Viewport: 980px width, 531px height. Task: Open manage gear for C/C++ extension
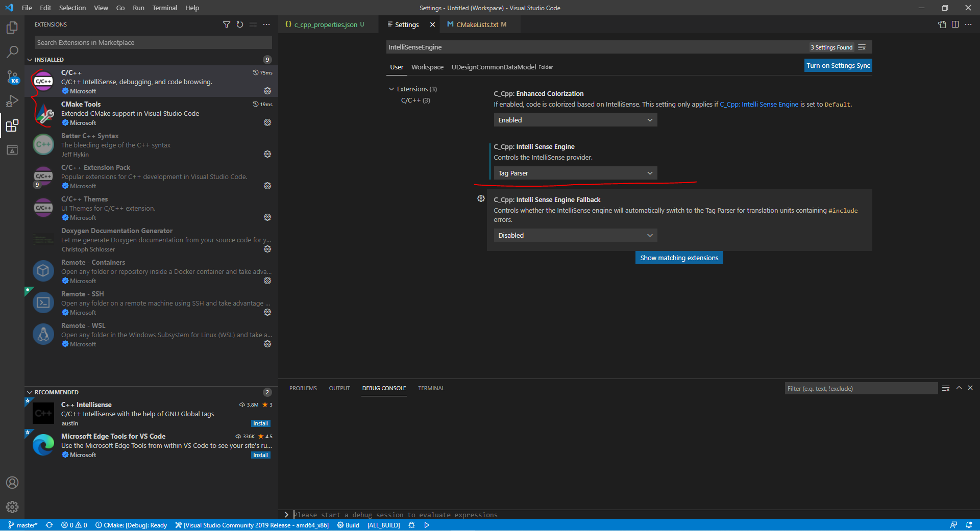(267, 91)
